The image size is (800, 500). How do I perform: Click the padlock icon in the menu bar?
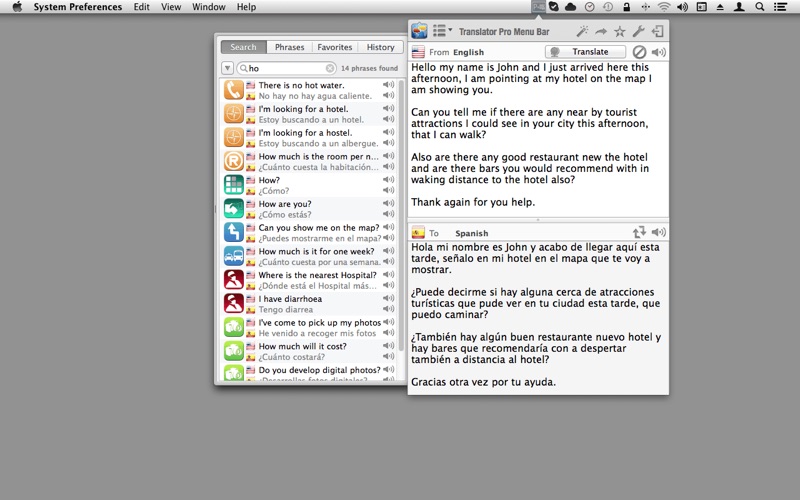(x=627, y=7)
